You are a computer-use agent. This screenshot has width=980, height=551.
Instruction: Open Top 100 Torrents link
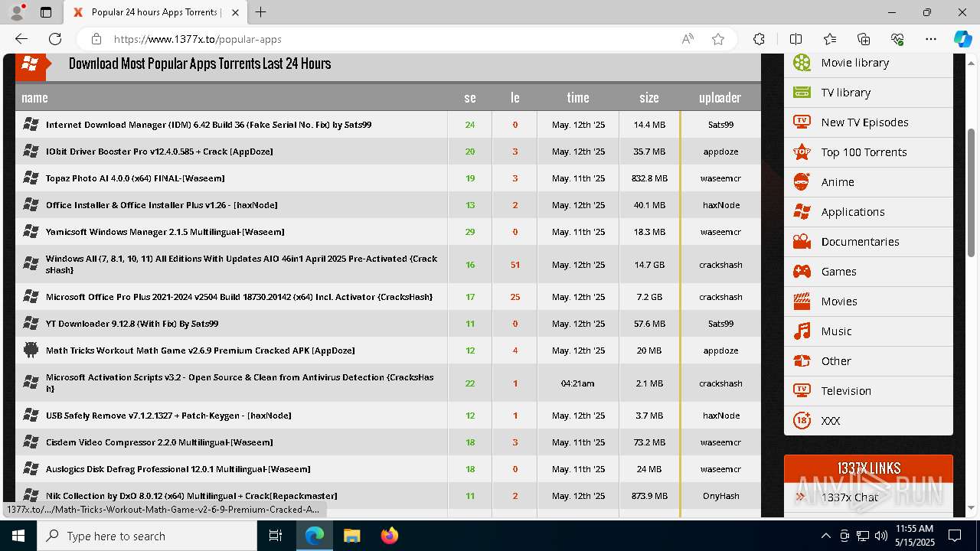point(864,152)
